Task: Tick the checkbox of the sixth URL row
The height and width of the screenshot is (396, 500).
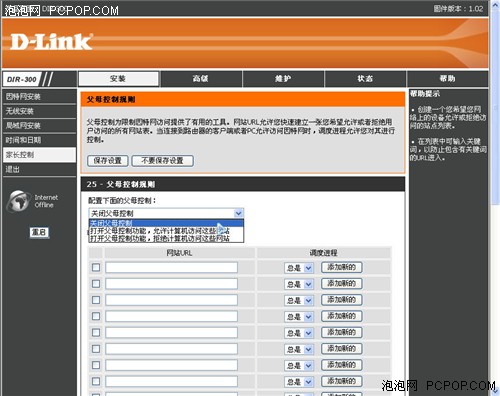Action: coord(96,349)
